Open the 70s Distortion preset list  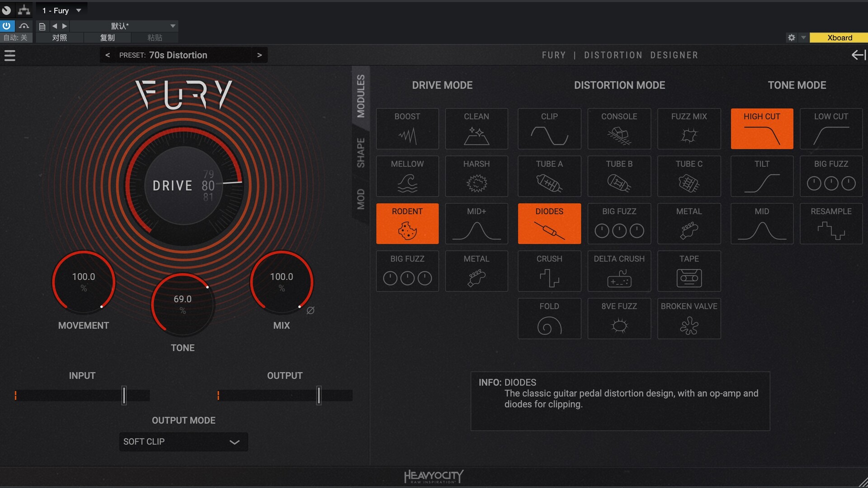[184, 55]
